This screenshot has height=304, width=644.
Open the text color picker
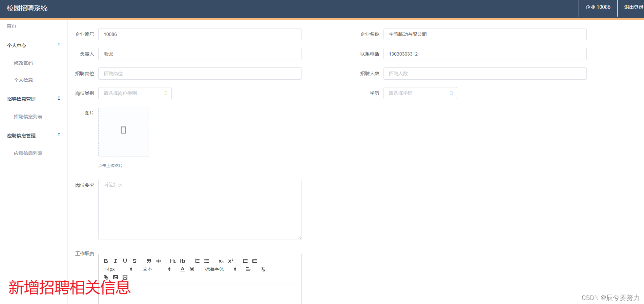click(x=183, y=269)
